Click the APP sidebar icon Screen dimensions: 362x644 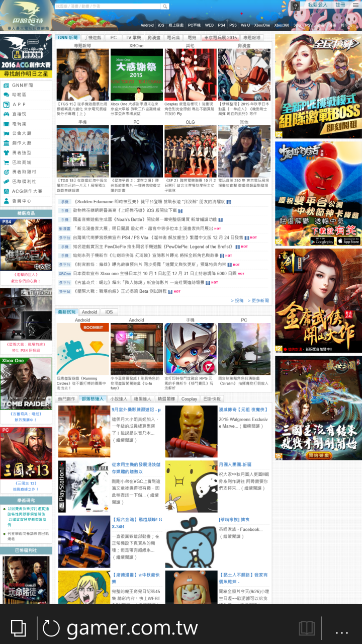coord(7,104)
